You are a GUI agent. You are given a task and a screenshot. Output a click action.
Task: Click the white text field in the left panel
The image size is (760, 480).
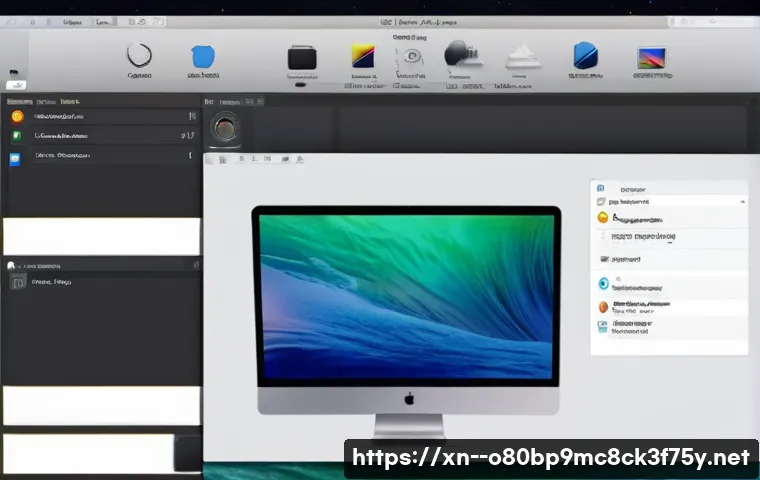(101, 236)
